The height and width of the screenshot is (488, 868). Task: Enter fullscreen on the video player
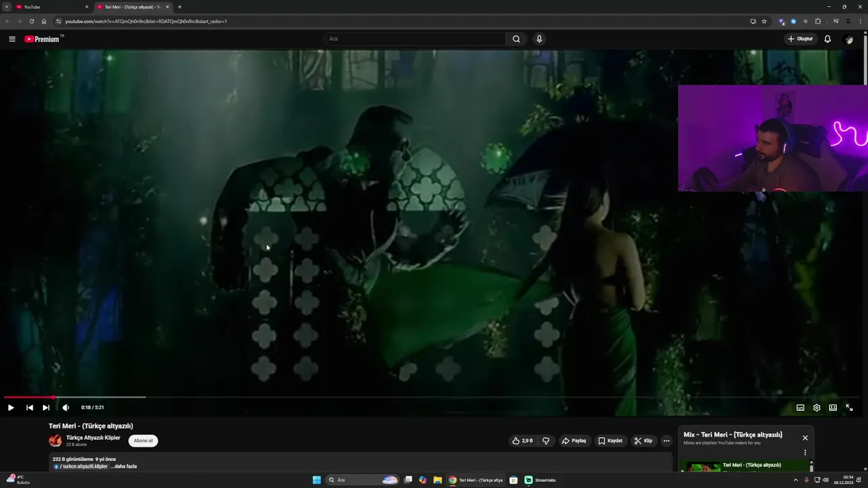click(x=849, y=407)
